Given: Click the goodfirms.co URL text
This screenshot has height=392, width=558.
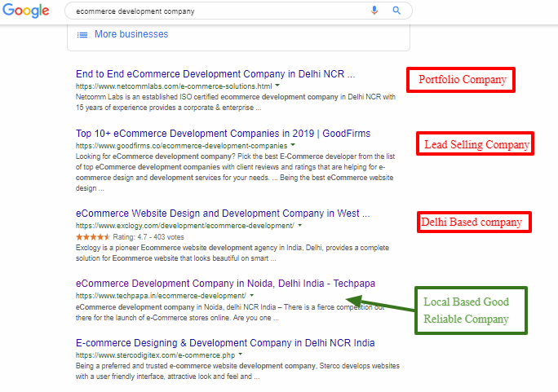Looking at the screenshot, I should pos(181,146).
